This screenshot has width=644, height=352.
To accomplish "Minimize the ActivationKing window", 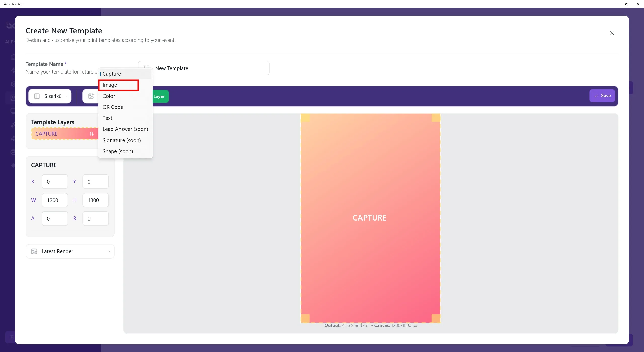I will click(x=615, y=4).
